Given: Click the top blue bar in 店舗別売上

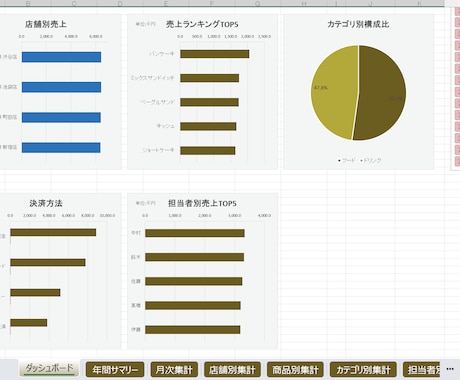Looking at the screenshot, I should coord(61,57).
